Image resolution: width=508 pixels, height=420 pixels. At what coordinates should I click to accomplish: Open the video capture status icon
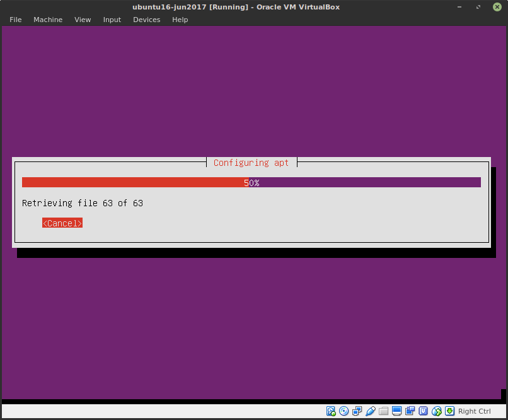(x=410, y=411)
